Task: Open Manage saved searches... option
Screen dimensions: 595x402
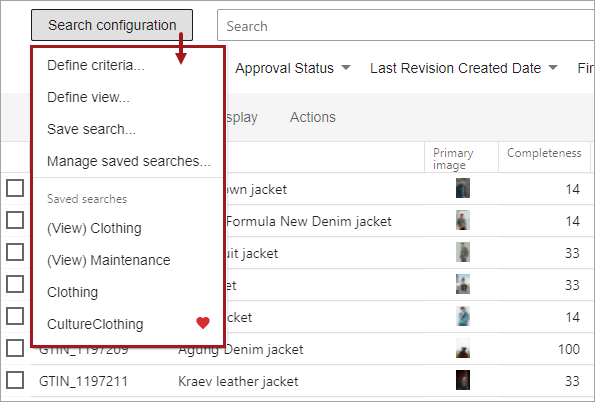Action: 129,161
